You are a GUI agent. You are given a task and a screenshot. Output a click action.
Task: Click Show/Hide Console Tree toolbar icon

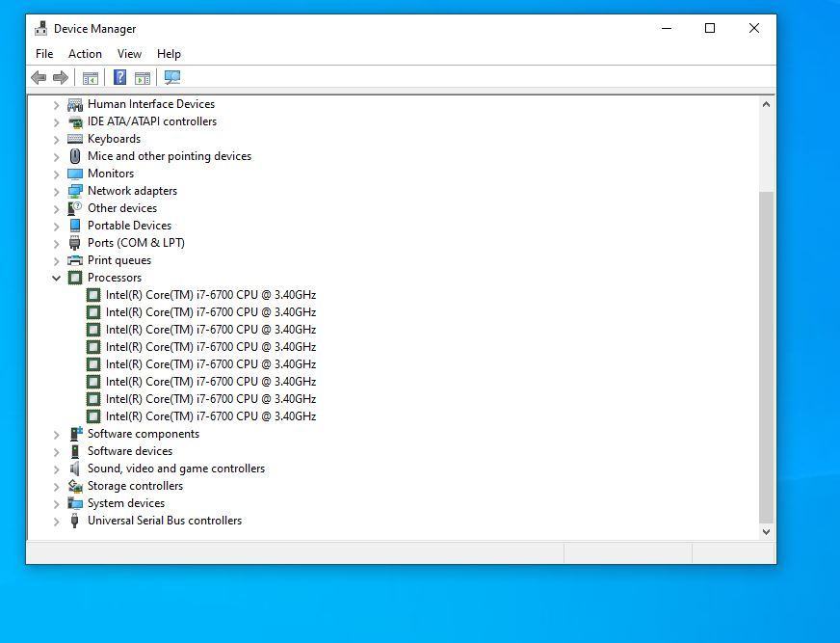pos(90,78)
